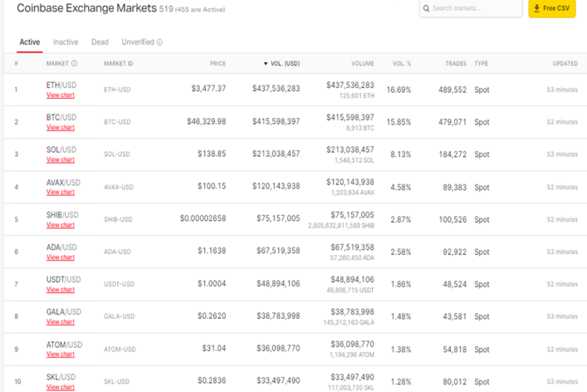The image size is (587, 392).
Task: Open View chart for USDT/USD
Action: point(60,289)
